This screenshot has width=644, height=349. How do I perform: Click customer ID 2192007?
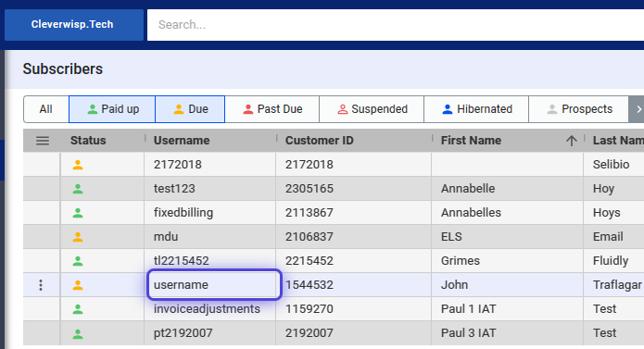[309, 333]
